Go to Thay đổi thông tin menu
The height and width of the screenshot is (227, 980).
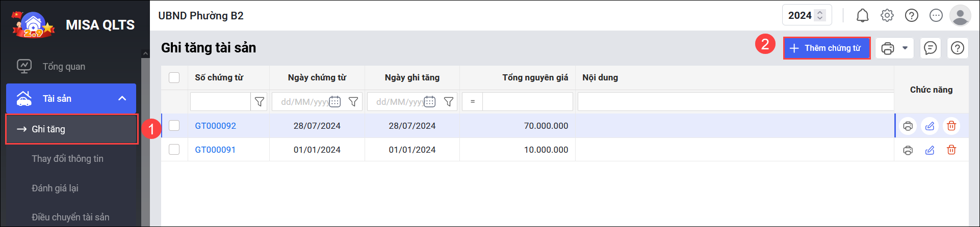click(x=67, y=159)
